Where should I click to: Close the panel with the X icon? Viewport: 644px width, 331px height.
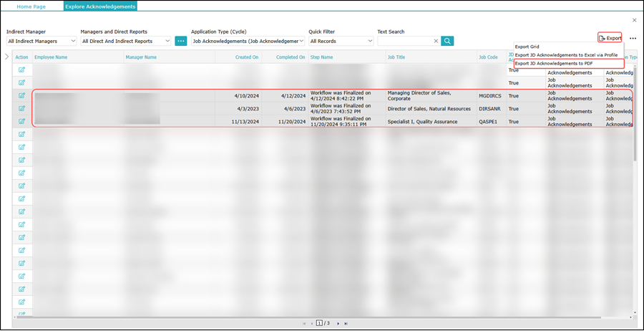click(634, 21)
